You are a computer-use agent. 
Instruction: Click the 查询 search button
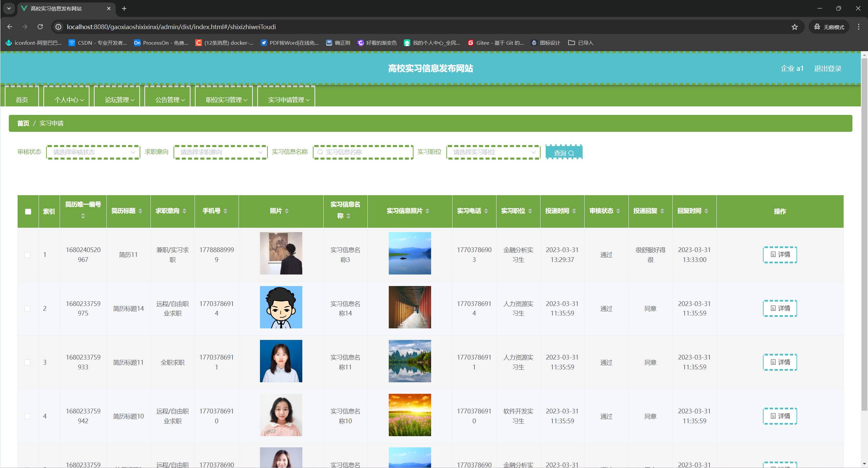(x=564, y=153)
